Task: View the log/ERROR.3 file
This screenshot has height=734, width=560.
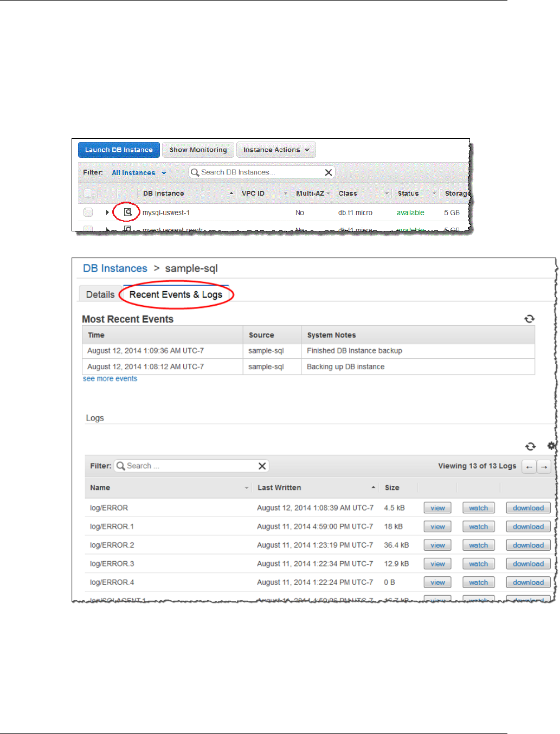Action: tap(437, 564)
